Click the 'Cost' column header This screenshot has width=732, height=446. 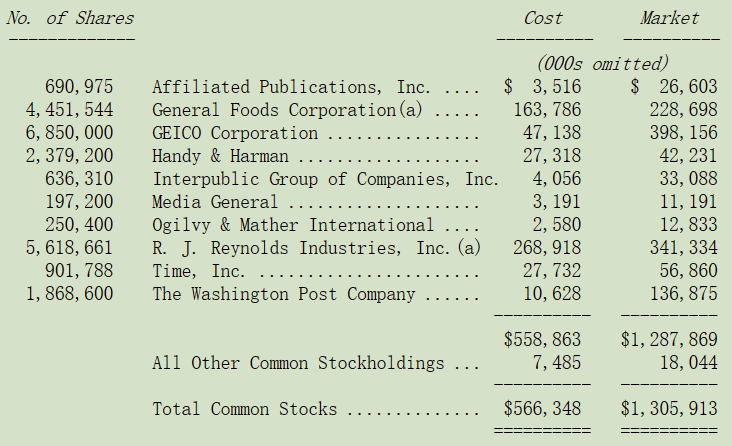(543, 18)
